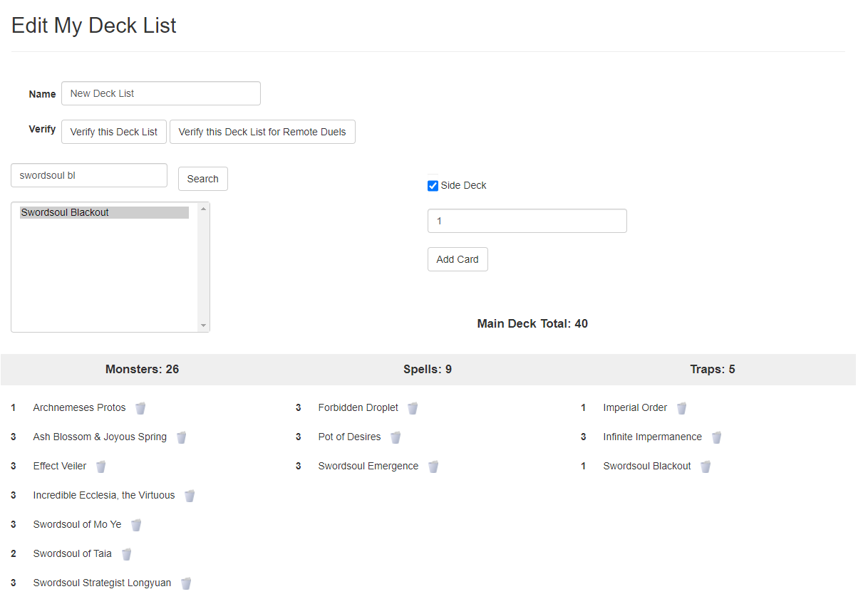Remove Imperial Order via trash icon
The width and height of the screenshot is (868, 599).
[x=682, y=408]
